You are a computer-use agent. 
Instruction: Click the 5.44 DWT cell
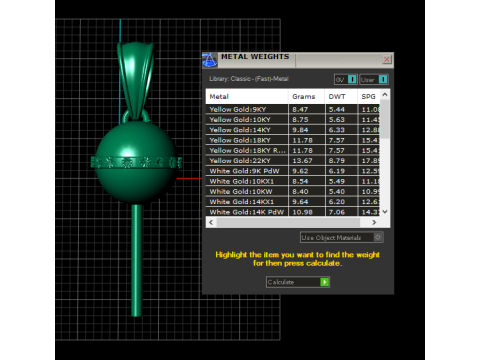(341, 109)
